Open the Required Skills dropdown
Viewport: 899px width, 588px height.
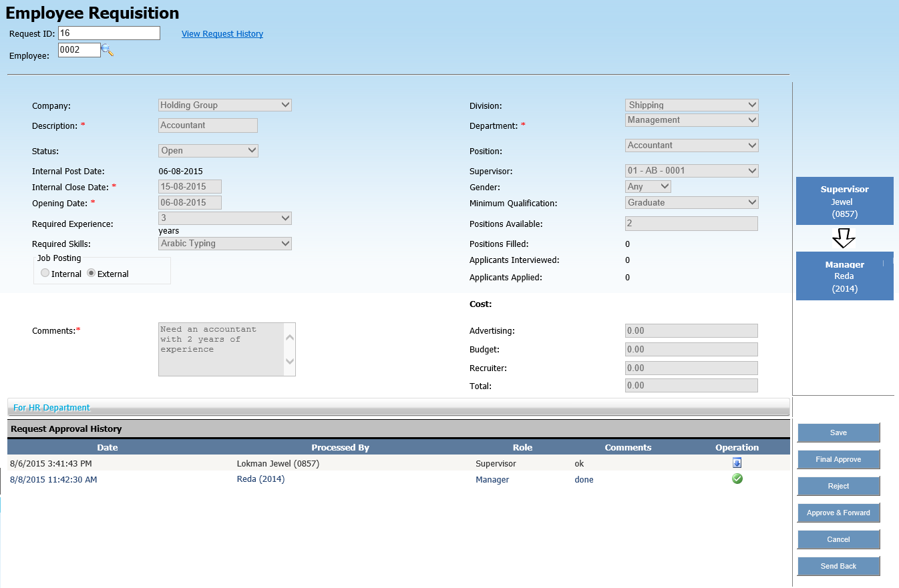225,244
